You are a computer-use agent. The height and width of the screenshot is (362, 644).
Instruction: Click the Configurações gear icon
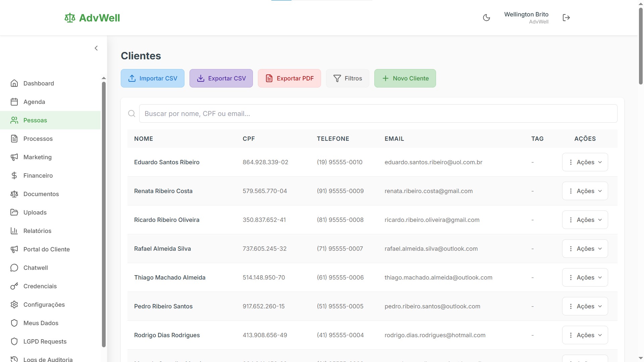14,304
